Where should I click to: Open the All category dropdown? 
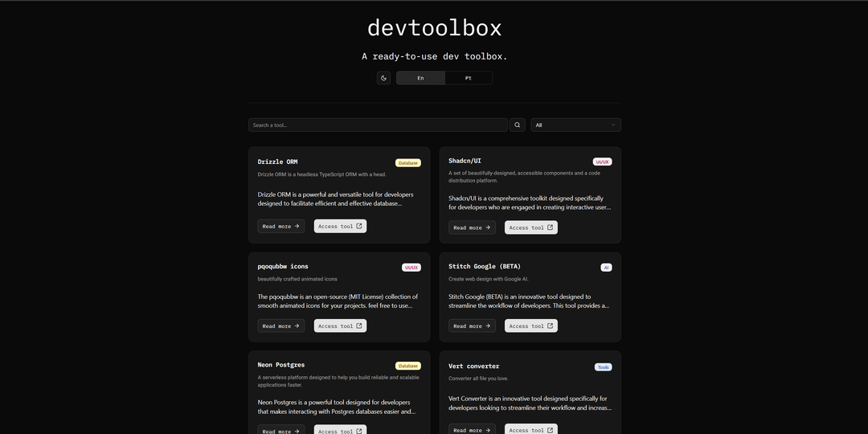(575, 125)
